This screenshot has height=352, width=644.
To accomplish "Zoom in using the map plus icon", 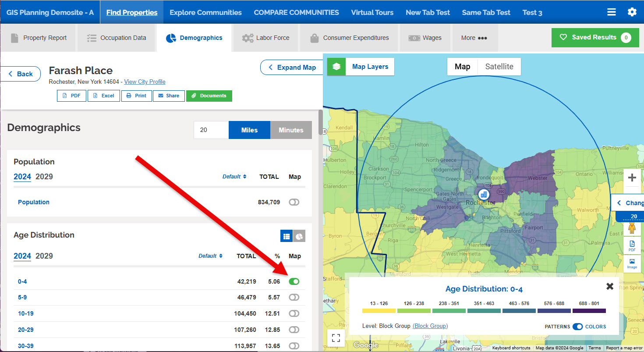I will pos(632,177).
